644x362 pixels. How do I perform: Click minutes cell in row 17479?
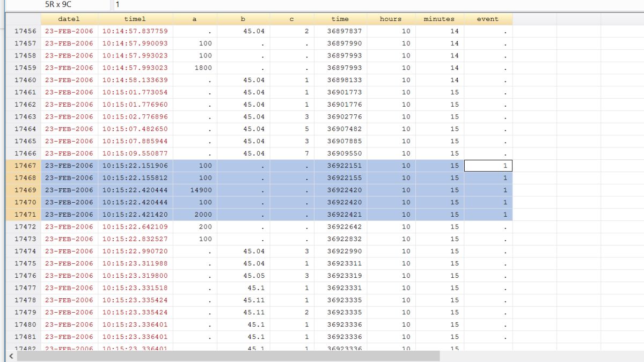tap(439, 312)
